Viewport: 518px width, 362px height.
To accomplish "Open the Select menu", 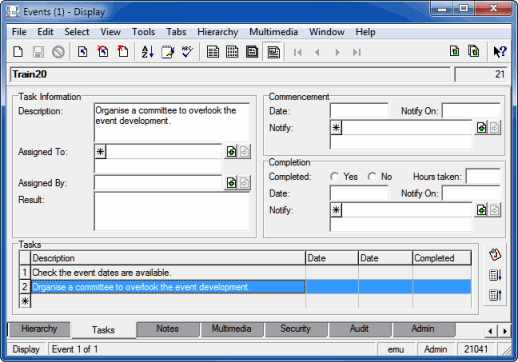I will (77, 32).
